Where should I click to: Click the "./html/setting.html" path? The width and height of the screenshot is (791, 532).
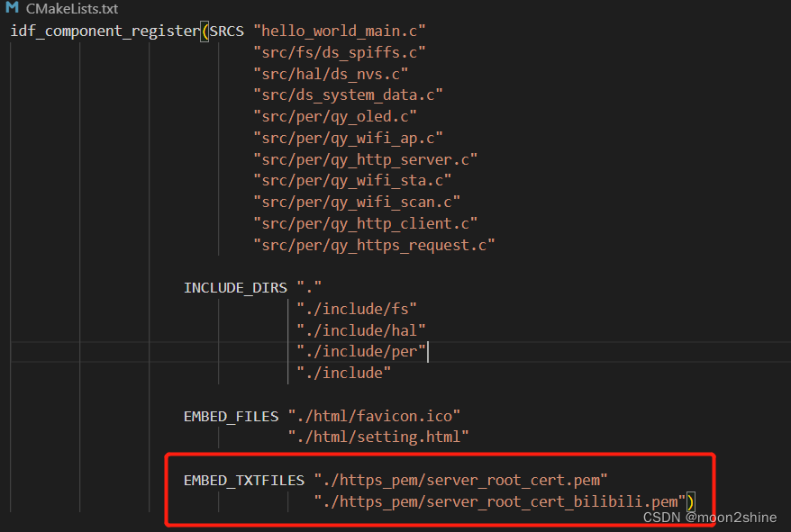(377, 437)
